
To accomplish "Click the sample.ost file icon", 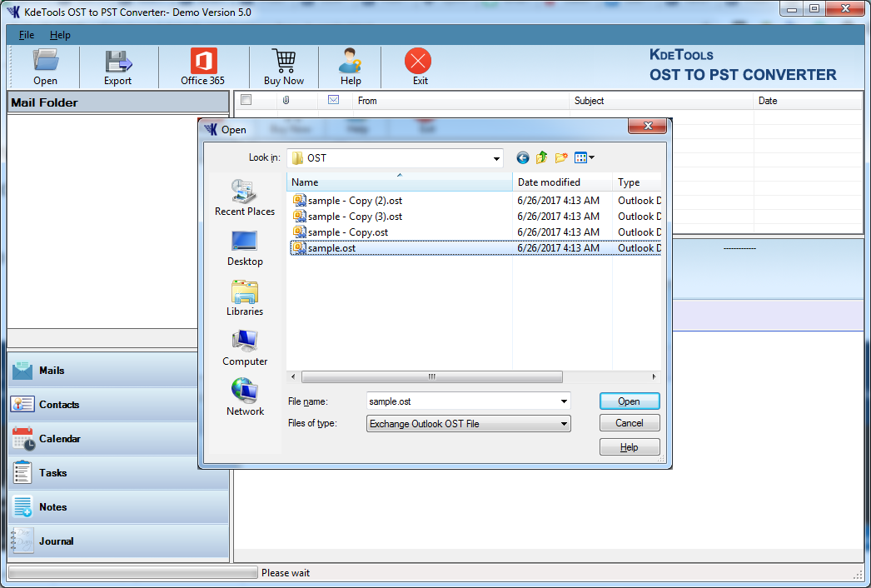I will [300, 248].
